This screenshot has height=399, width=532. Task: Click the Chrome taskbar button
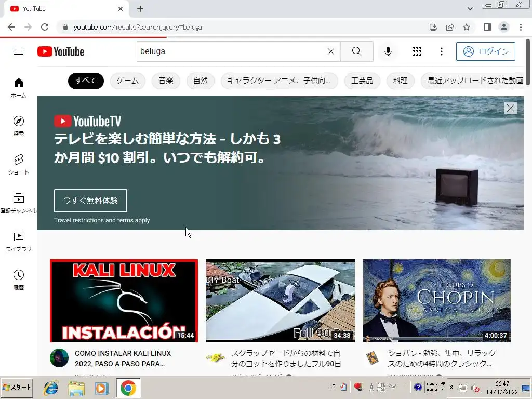(128, 388)
